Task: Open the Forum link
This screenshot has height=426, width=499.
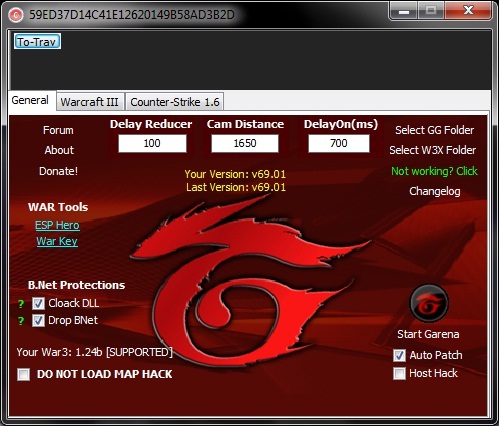Action: [58, 130]
